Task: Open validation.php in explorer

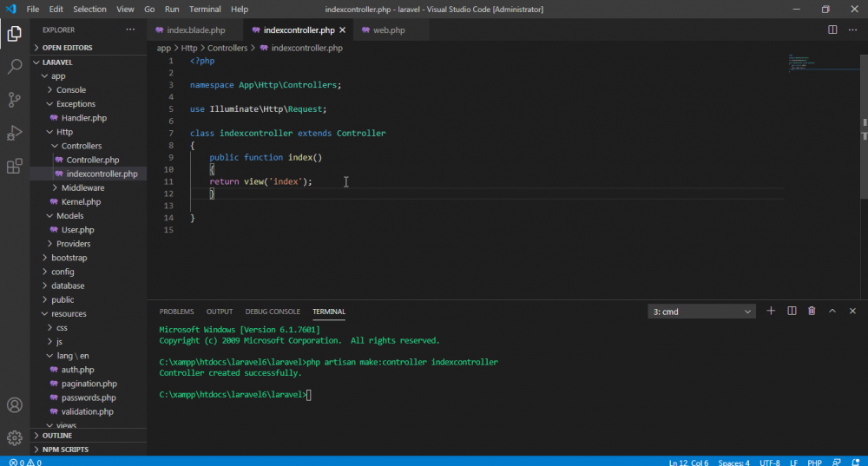Action: [89, 411]
